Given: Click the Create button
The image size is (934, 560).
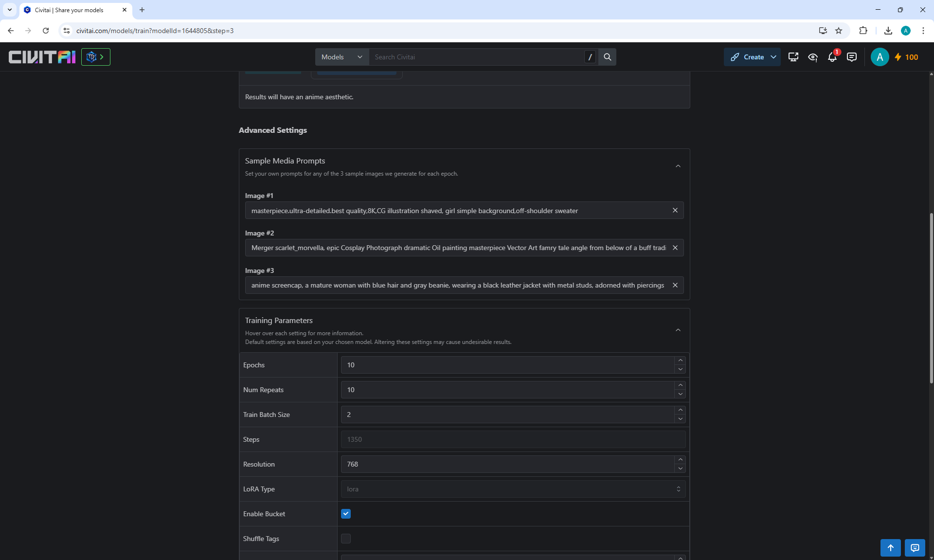Looking at the screenshot, I should tap(748, 57).
